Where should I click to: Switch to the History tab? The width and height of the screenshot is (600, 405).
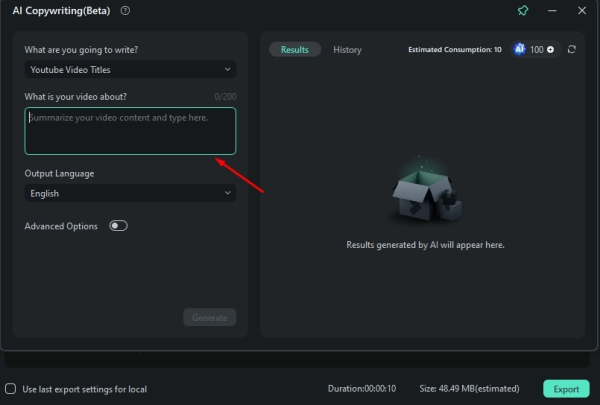(x=347, y=50)
